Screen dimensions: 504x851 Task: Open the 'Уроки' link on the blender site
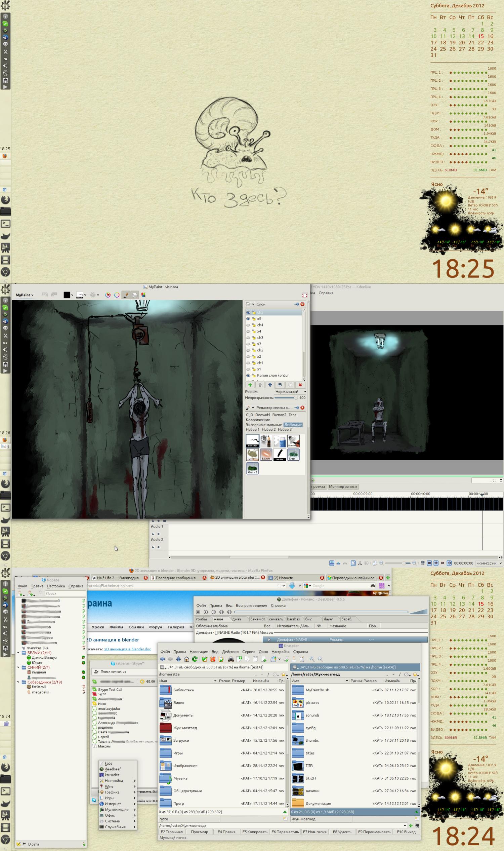[x=98, y=627]
